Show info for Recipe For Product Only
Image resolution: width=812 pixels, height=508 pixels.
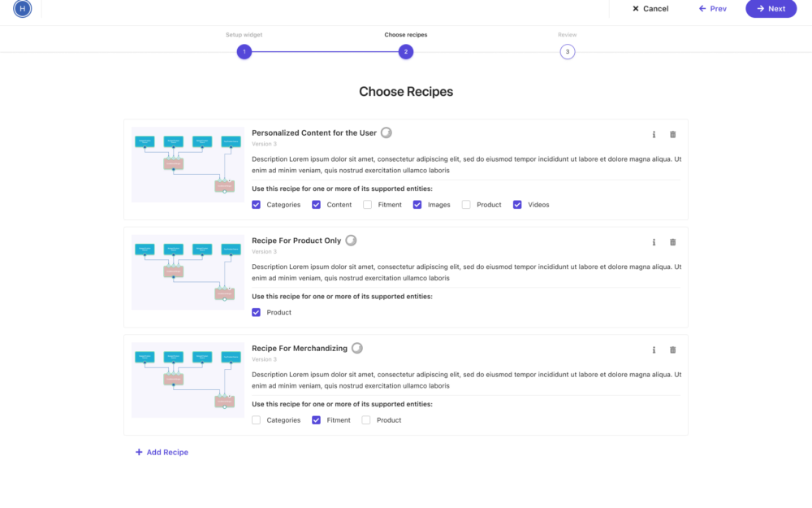[x=654, y=242]
